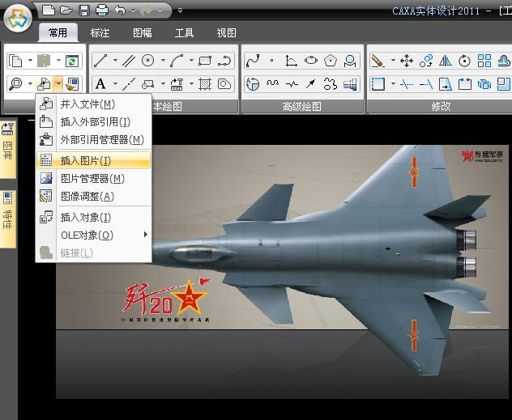Choose 图片管理器 from the menu
Image resolution: width=512 pixels, height=420 pixels.
tap(92, 179)
